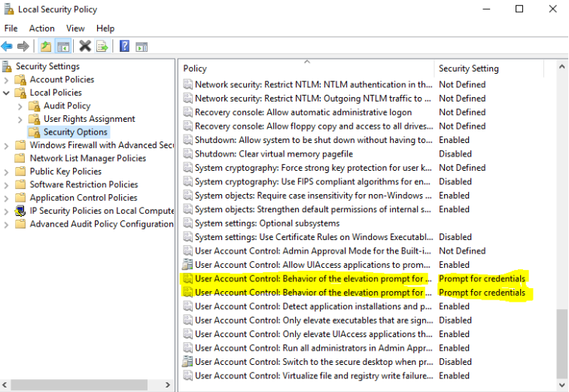Screen dimensions: 569x392
Task: Select User Rights Assignment tree item
Action: tap(90, 119)
